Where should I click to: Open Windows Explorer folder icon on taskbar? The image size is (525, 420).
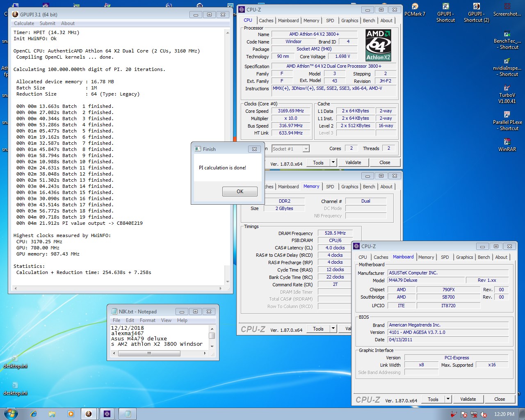[x=52, y=414]
